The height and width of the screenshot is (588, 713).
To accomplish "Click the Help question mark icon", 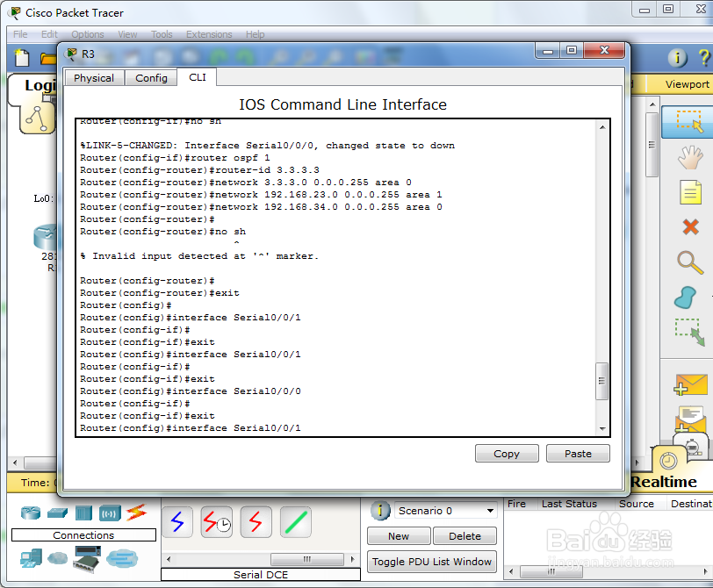I will click(704, 58).
